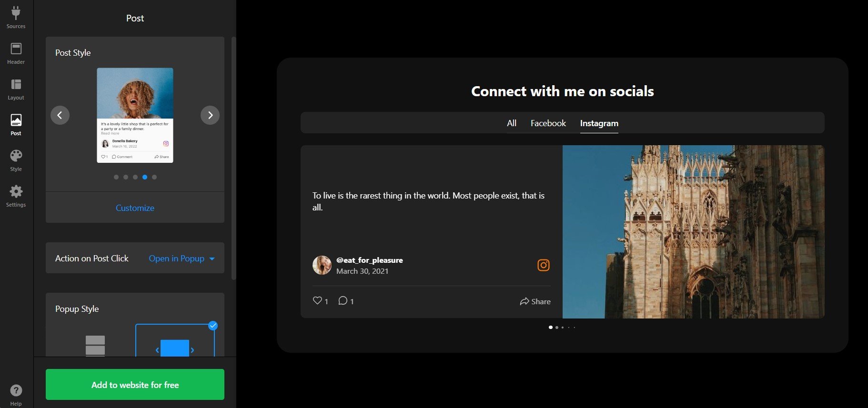Click the heart like icon on the post

tap(317, 300)
